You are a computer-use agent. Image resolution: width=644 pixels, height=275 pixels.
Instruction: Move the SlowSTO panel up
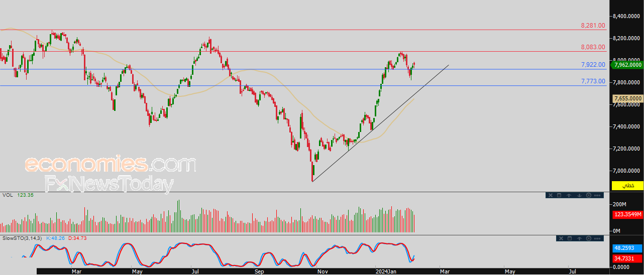pos(580,238)
